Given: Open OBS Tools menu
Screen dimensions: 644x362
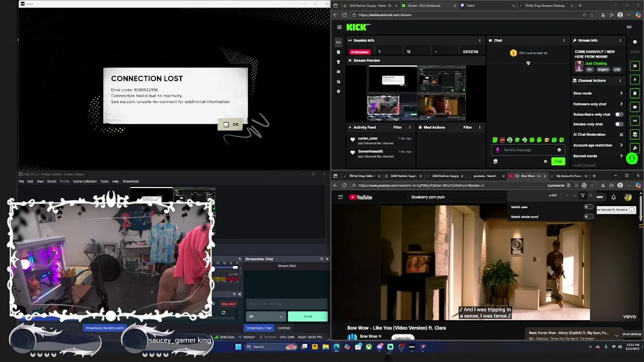Looking at the screenshot, I should [x=104, y=181].
